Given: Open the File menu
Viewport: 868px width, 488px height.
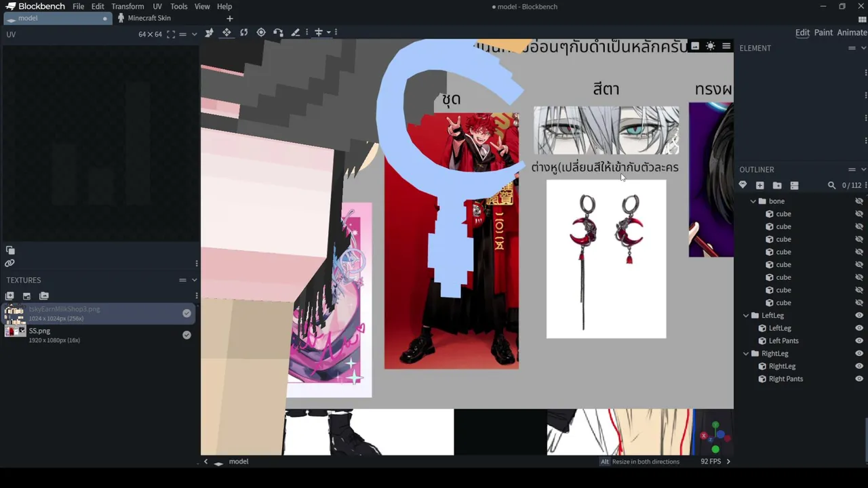Looking at the screenshot, I should coord(79,6).
